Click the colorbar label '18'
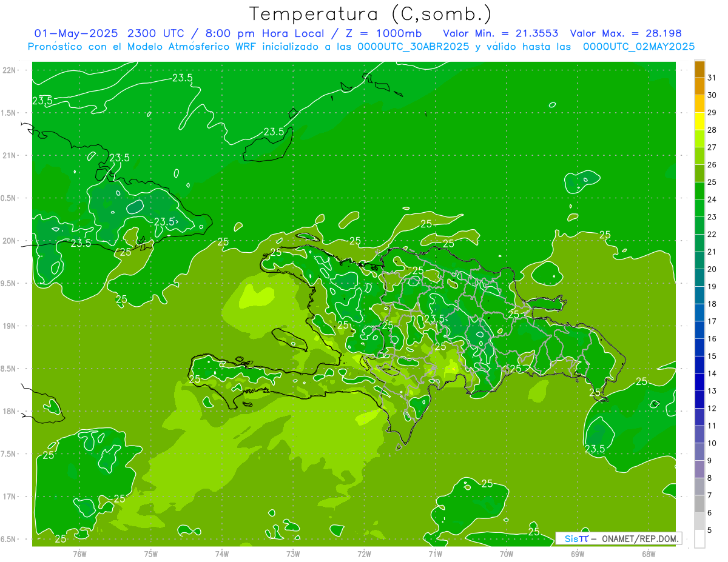 (x=712, y=304)
